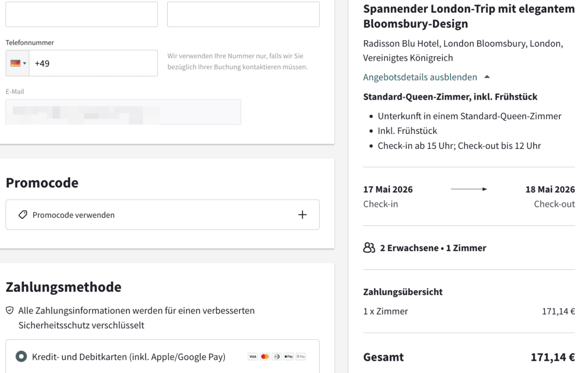Click the security shield icon under Zahlungsmethode
588x373 pixels.
[10, 310]
